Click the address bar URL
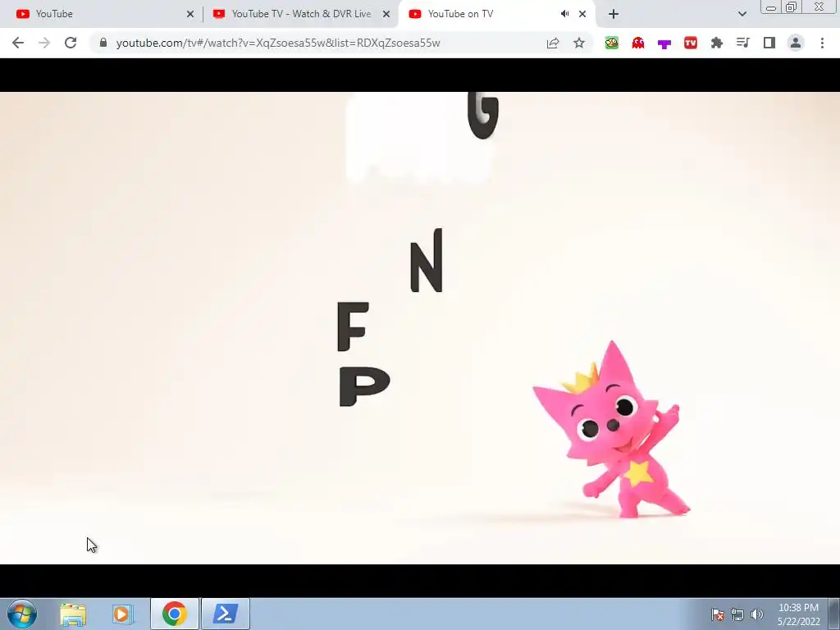 click(x=278, y=43)
